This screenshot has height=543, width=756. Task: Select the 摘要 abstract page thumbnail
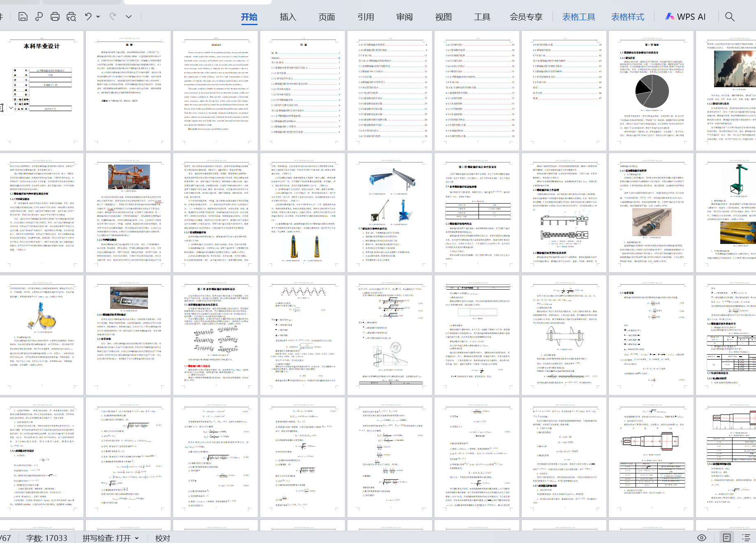(x=129, y=90)
